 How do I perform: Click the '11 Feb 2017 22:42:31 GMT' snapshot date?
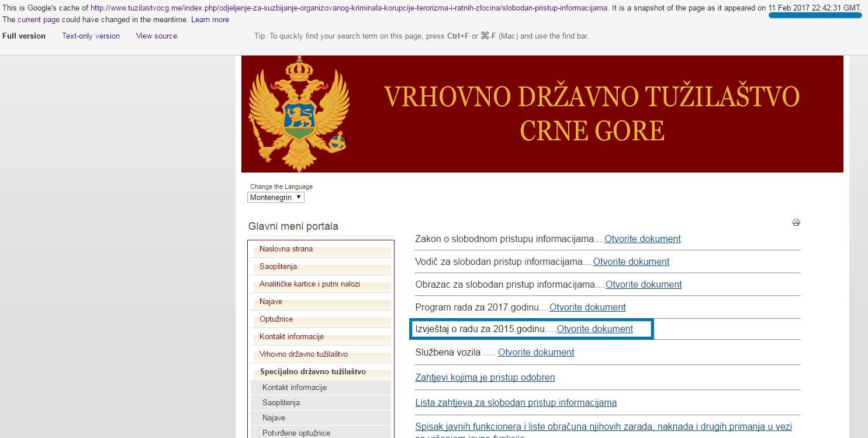click(814, 8)
